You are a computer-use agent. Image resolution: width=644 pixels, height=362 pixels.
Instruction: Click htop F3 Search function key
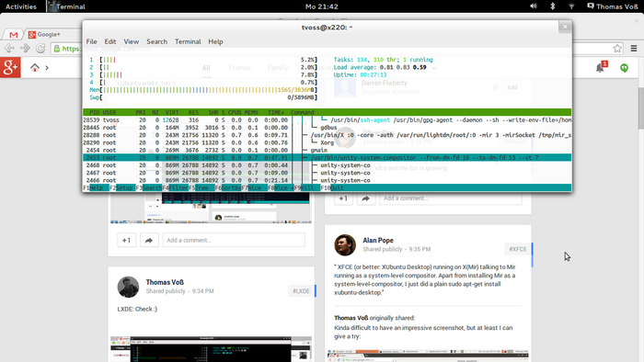coord(149,187)
